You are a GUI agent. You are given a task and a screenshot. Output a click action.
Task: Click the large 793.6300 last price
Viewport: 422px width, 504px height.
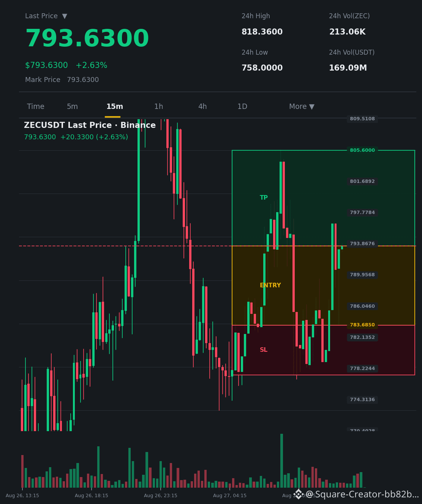[87, 39]
